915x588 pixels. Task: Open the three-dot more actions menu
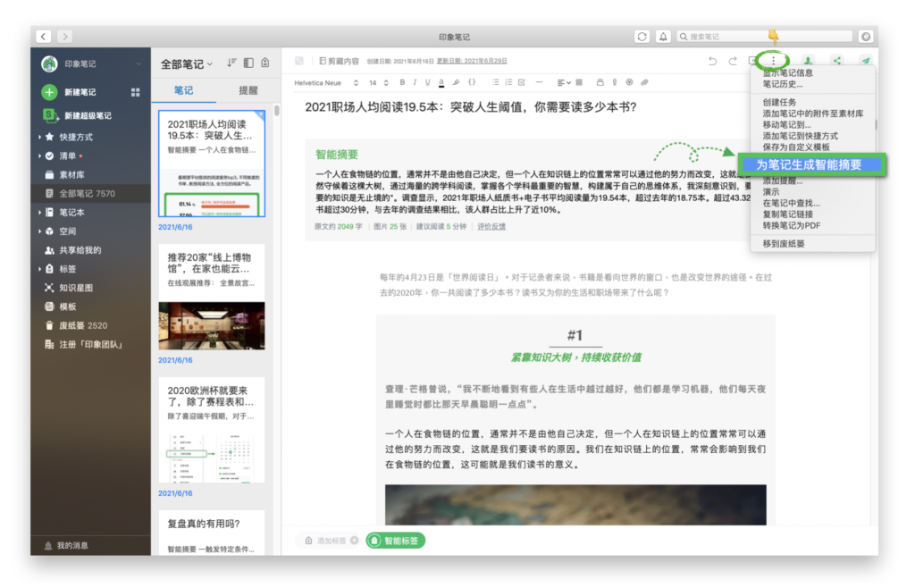tap(773, 60)
